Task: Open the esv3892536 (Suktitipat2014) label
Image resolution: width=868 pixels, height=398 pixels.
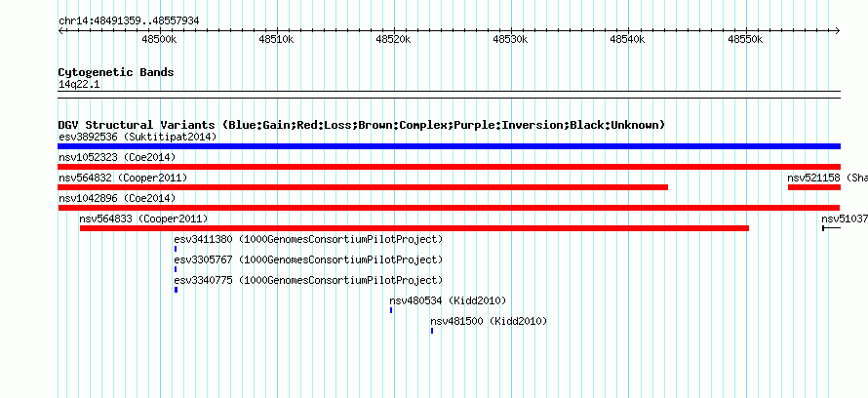Action: pos(138,137)
